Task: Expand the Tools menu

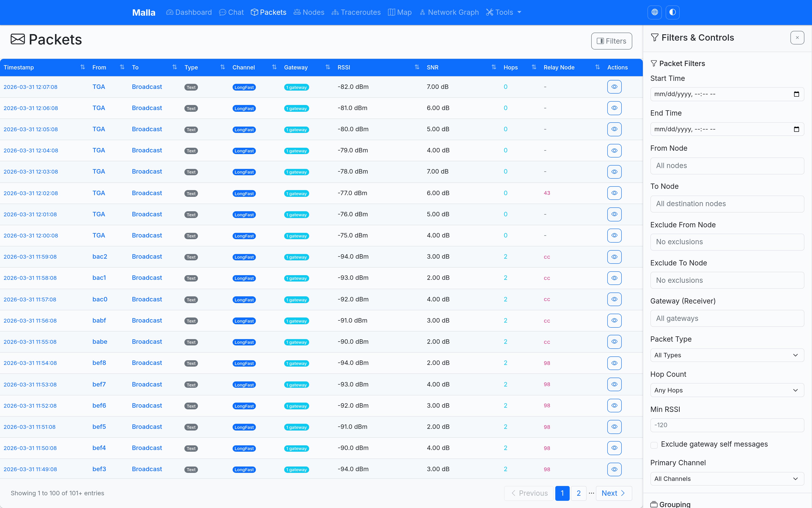Action: tap(504, 12)
